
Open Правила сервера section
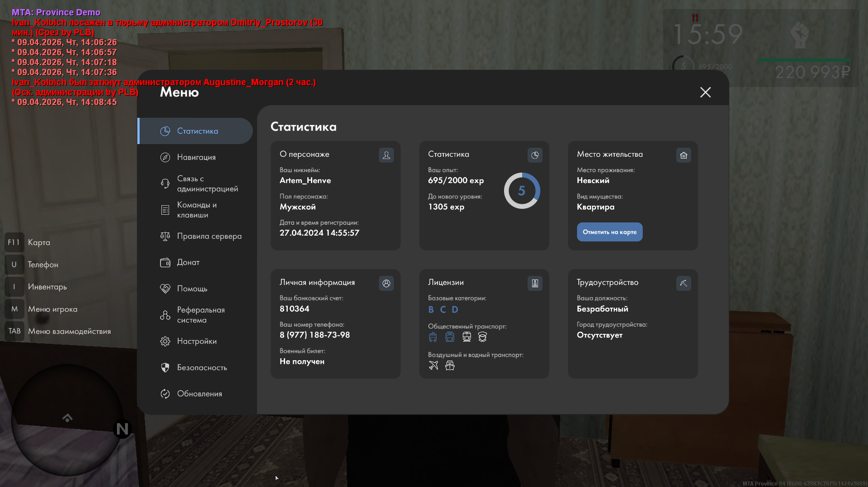pos(209,236)
